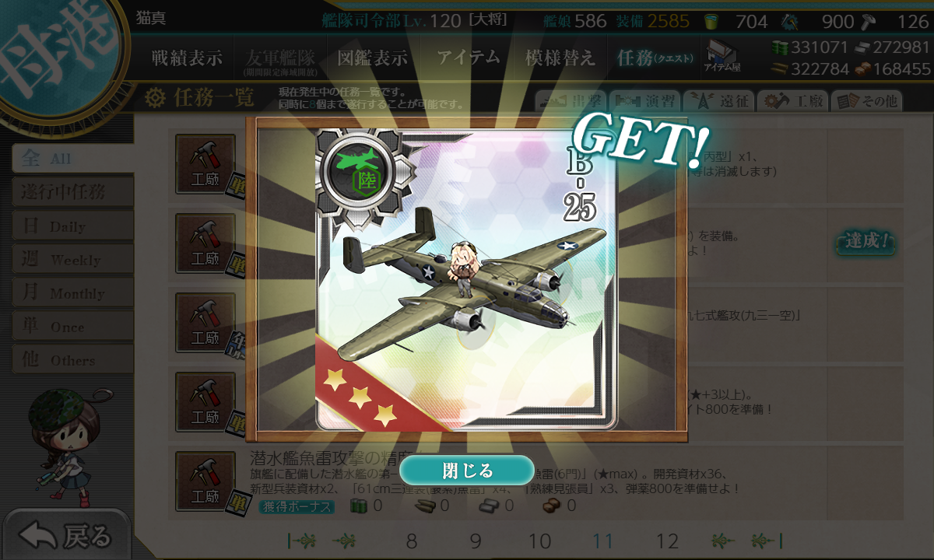The width and height of the screenshot is (934, 560).
Task: Go back with the 戻る arrow button
Action: [x=65, y=536]
